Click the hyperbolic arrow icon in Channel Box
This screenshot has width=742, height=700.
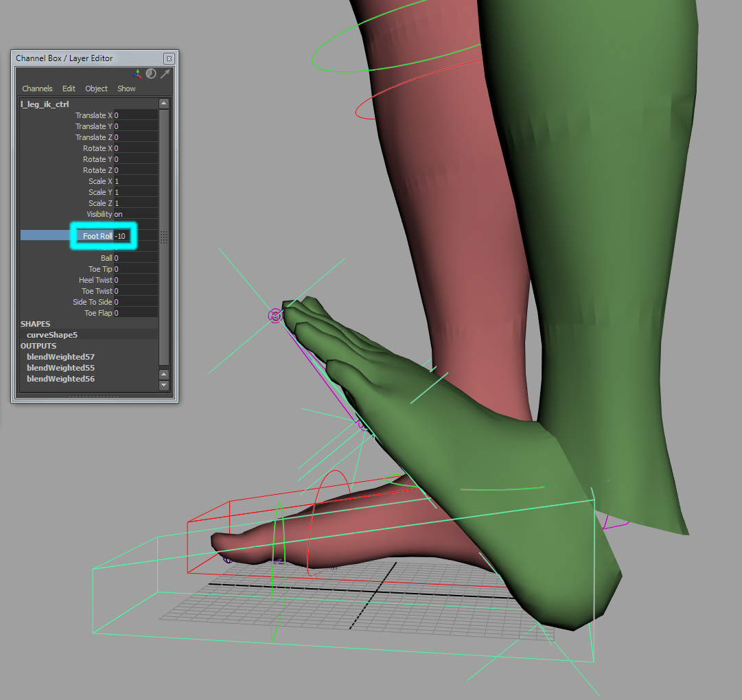pos(165,74)
